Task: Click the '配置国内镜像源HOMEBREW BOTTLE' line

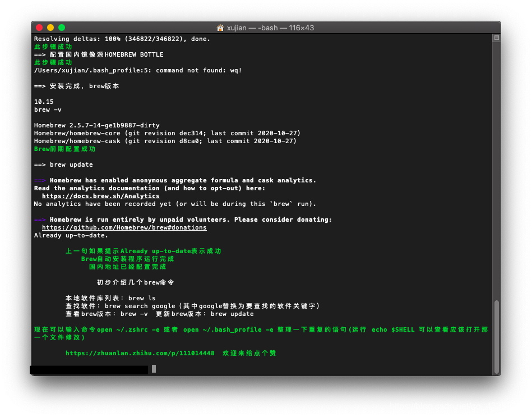Action: click(99, 54)
